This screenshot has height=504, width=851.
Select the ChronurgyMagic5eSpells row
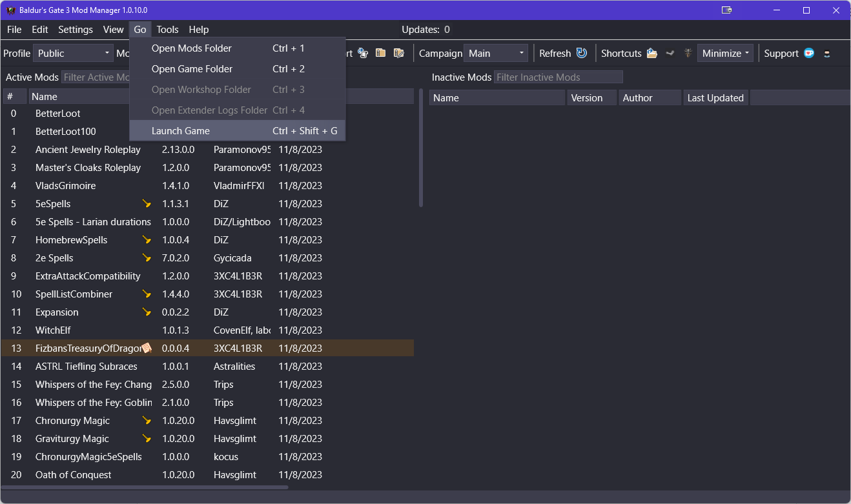(207, 457)
